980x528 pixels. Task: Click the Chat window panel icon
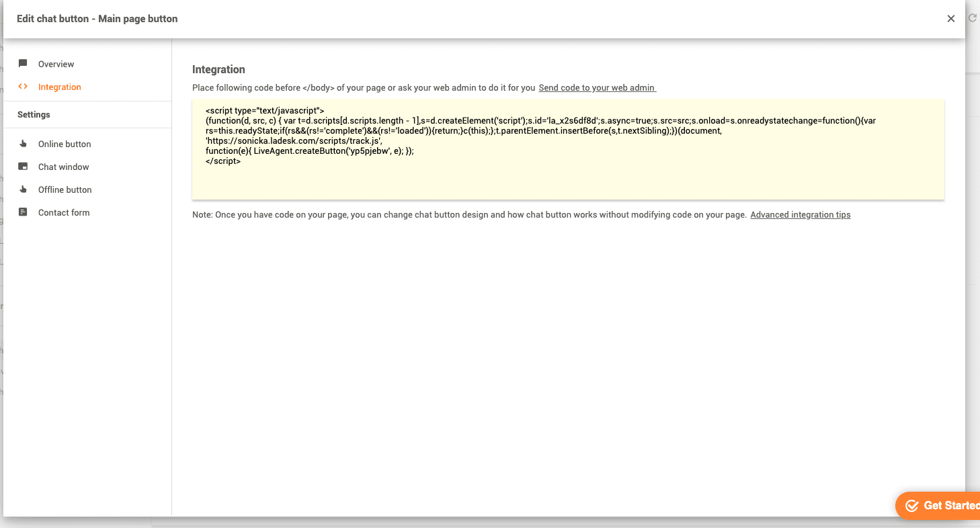(24, 166)
